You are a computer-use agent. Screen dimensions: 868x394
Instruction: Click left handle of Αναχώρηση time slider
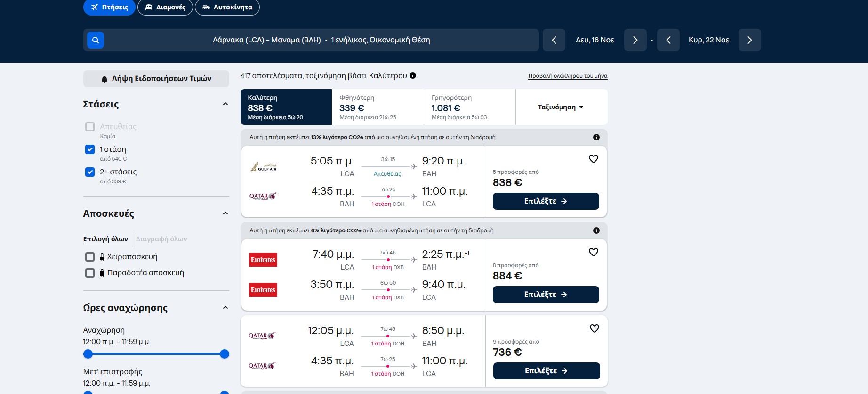[x=88, y=354]
